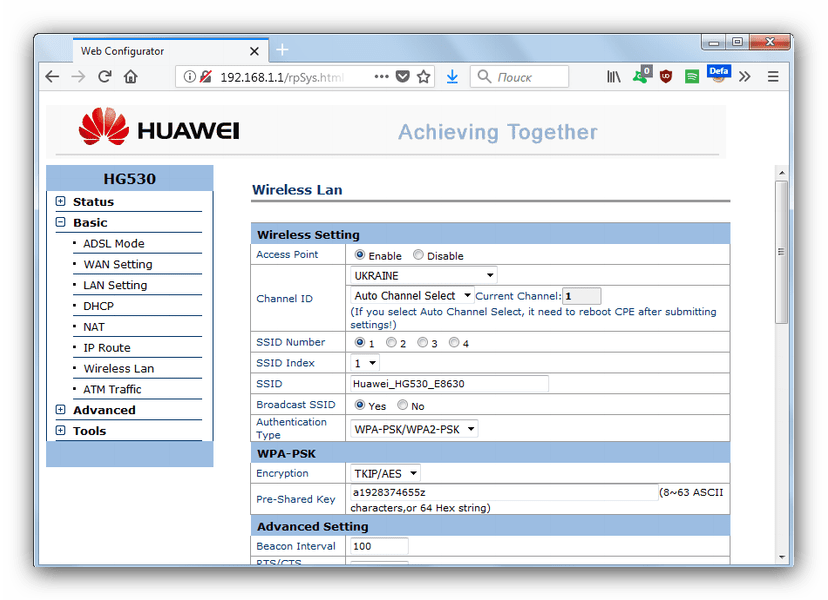The width and height of the screenshot is (828, 600).
Task: Choose SSID Number 2 radio
Action: (391, 342)
